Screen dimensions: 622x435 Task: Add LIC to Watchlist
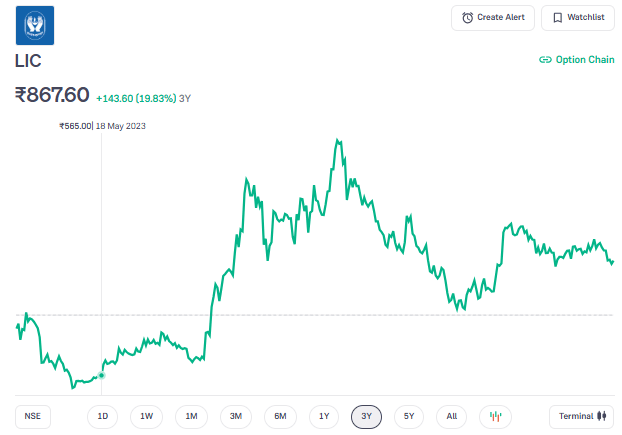(578, 18)
